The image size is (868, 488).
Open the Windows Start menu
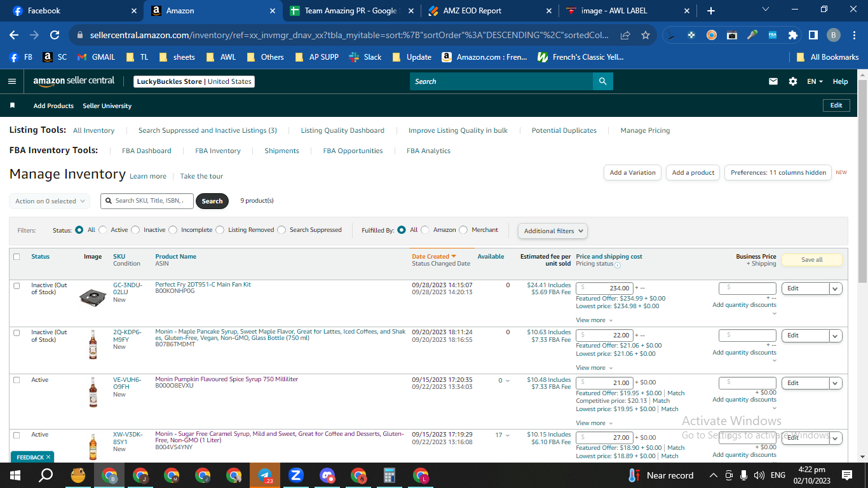tap(15, 475)
